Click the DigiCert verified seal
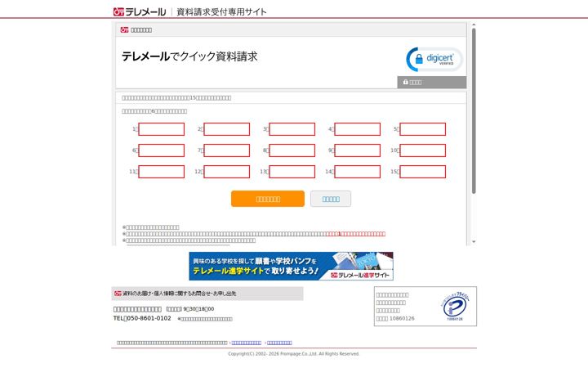This screenshot has height=368, width=588. coord(434,60)
